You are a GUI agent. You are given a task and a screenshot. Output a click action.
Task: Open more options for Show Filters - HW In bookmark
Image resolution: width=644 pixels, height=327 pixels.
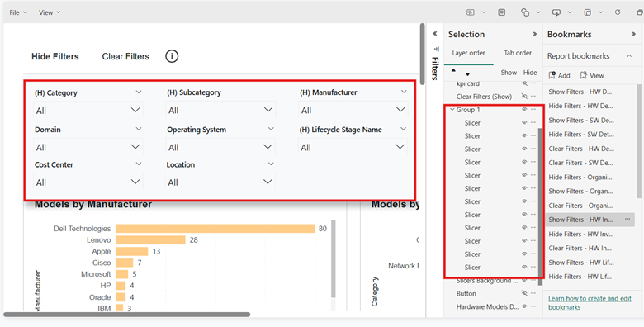tap(627, 220)
